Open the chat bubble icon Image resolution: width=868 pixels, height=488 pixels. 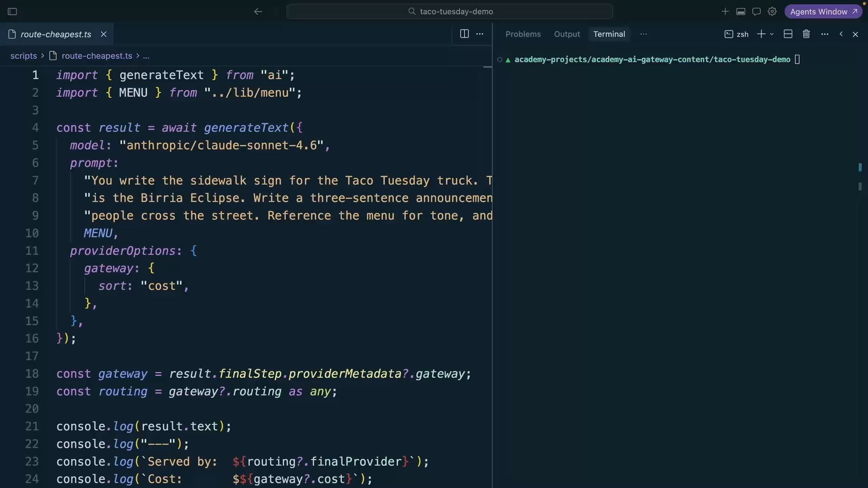756,12
